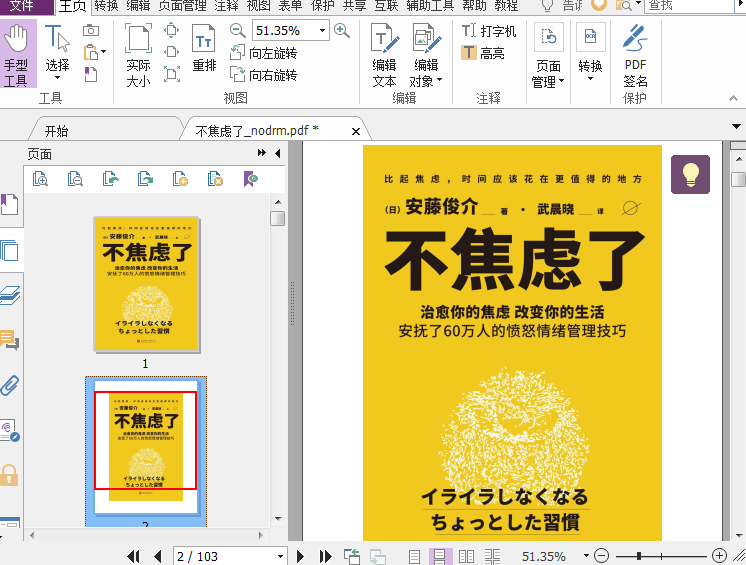Viewport: 746px width, 565px height.
Task: Switch to the Home (主页) ribbon tab
Action: (x=72, y=6)
